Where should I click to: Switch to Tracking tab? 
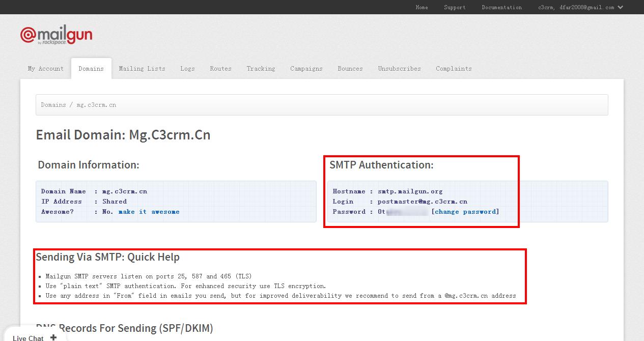click(x=261, y=69)
